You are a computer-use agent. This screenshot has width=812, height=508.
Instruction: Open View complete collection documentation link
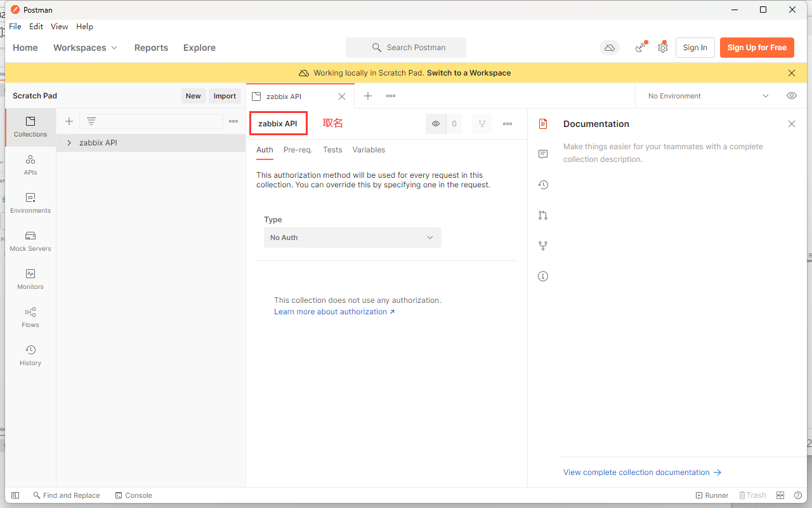[642, 472]
